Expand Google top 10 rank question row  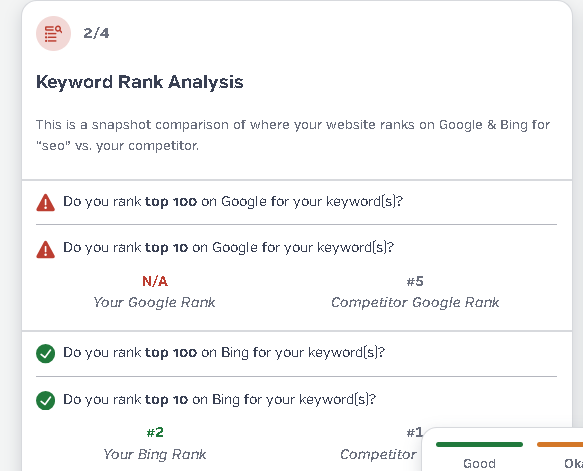click(296, 248)
